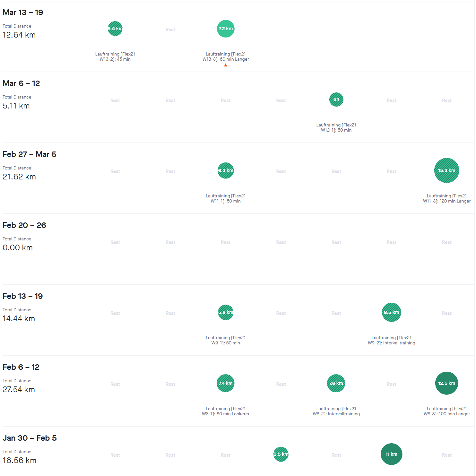Open the 15.3 km long run bubble

tap(447, 170)
